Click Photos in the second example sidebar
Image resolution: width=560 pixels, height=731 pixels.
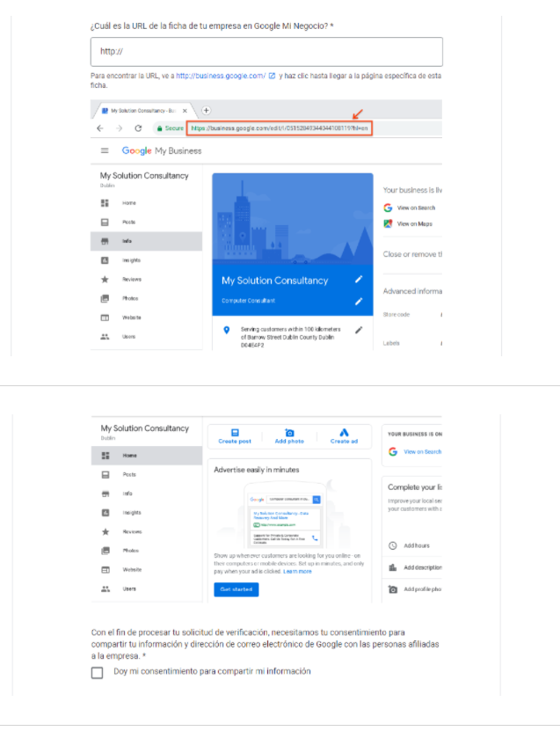[130, 551]
